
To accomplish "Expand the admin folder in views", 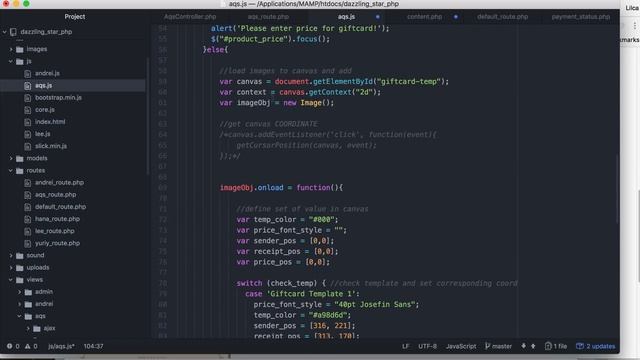I will point(19,292).
